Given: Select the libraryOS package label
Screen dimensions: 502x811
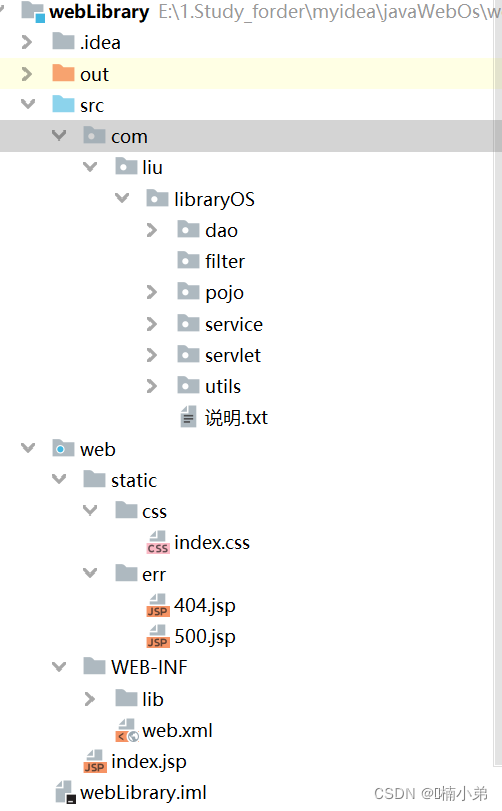Looking at the screenshot, I should click(215, 199).
